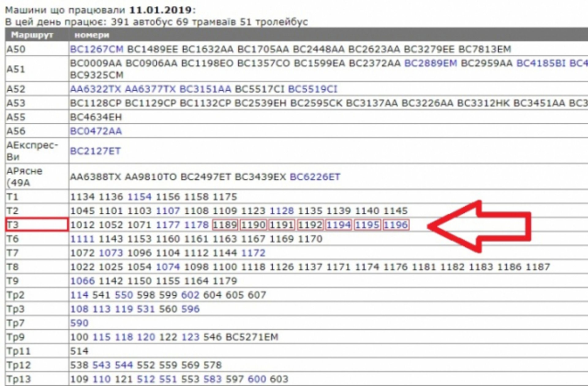This screenshot has width=588, height=386.
Task: Select tram number 1189 in row T3
Action: click(x=225, y=225)
